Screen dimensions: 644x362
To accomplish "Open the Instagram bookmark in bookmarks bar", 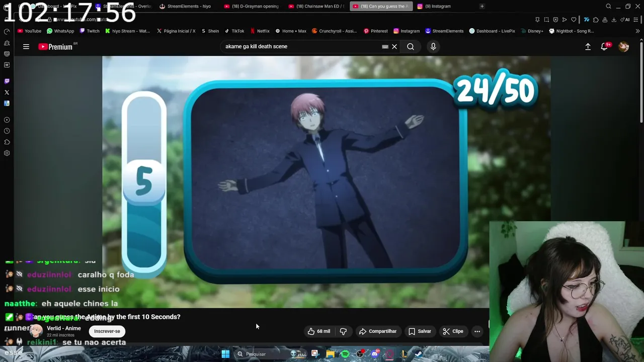I will [x=407, y=31].
